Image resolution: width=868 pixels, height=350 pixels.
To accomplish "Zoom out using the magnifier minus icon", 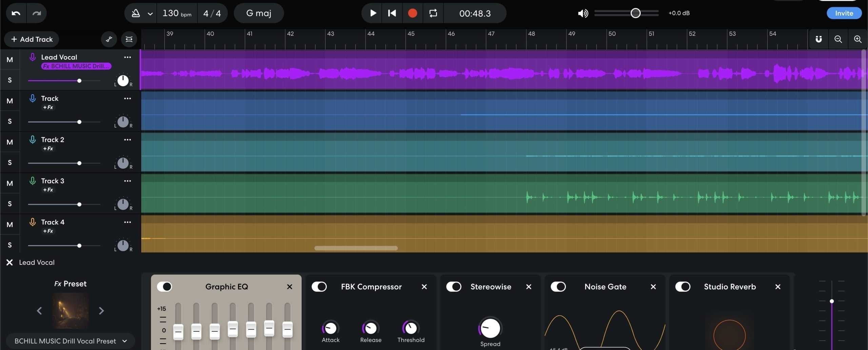I will pos(839,39).
